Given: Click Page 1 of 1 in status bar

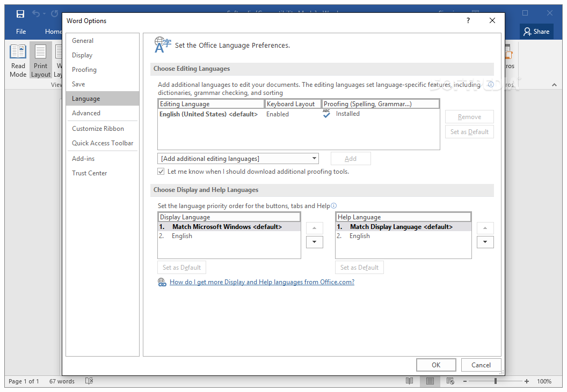Looking at the screenshot, I should pos(24,381).
